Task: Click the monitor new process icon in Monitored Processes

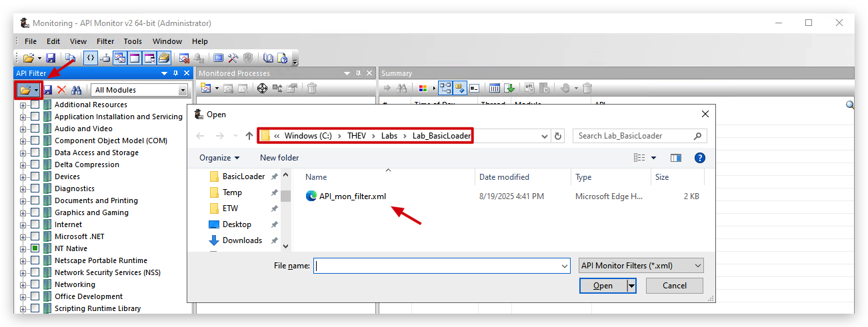Action: [207, 88]
